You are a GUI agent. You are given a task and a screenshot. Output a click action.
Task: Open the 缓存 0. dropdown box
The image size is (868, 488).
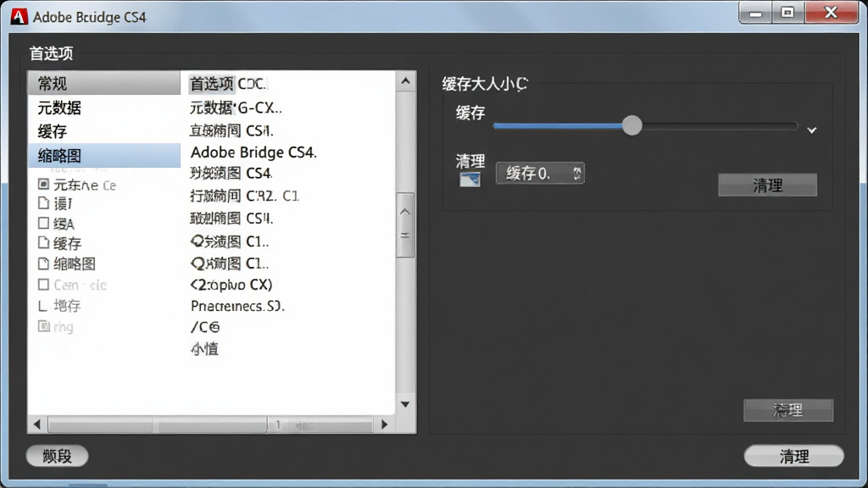540,173
